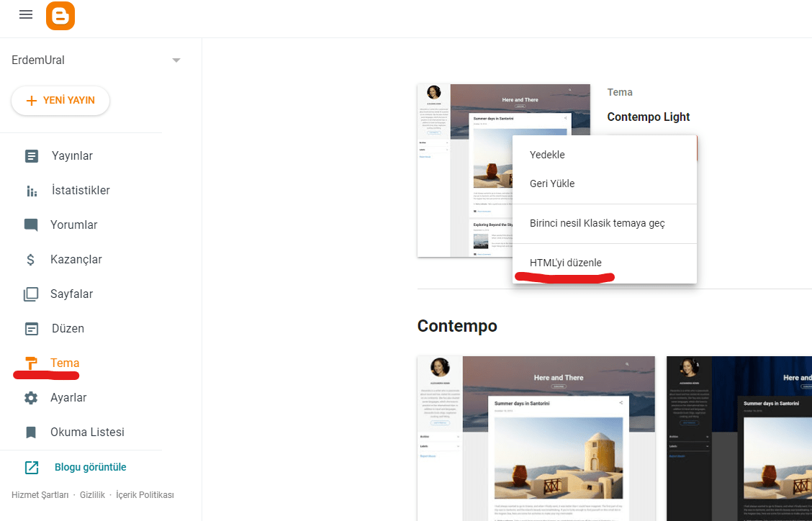Open the Yorumlar comments section

point(73,225)
